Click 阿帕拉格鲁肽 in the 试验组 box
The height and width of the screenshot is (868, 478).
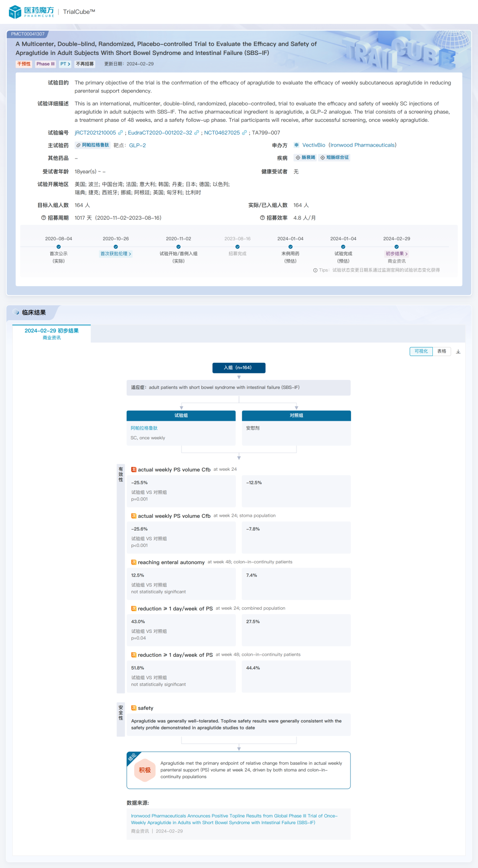pos(144,428)
